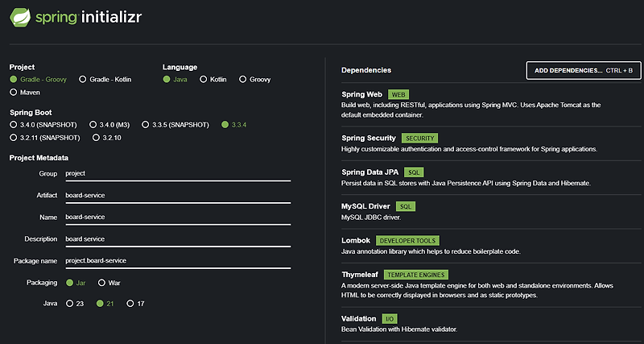This screenshot has height=344, width=644.
Task: Select Kotlin as the language
Action: [x=204, y=80]
